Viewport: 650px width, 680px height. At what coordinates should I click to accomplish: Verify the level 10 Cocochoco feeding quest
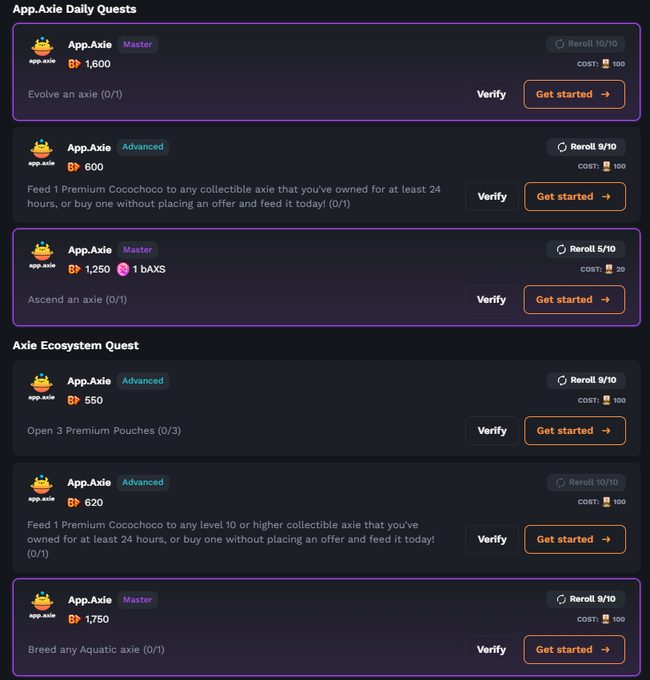(492, 539)
